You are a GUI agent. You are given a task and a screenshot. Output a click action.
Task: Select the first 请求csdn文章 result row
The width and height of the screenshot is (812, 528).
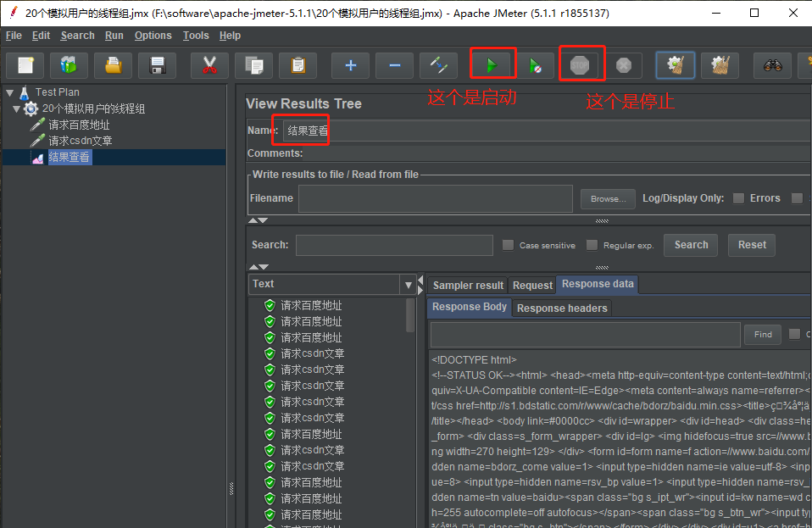[312, 353]
